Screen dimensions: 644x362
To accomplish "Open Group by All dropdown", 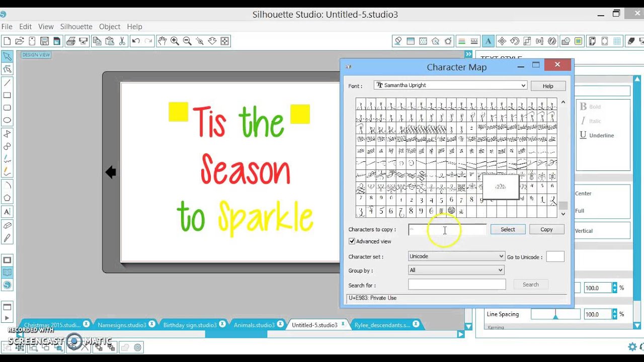I will (456, 270).
